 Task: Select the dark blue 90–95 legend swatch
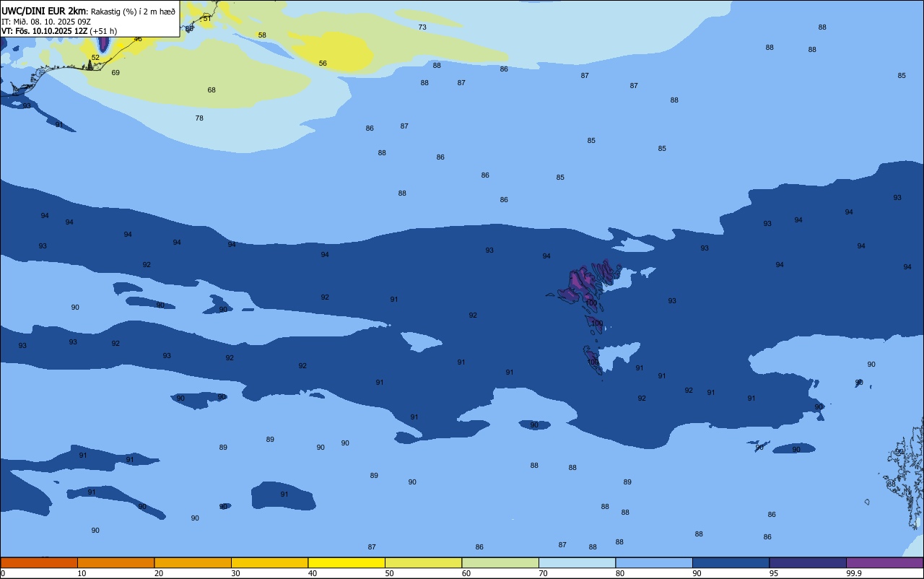tap(731, 562)
